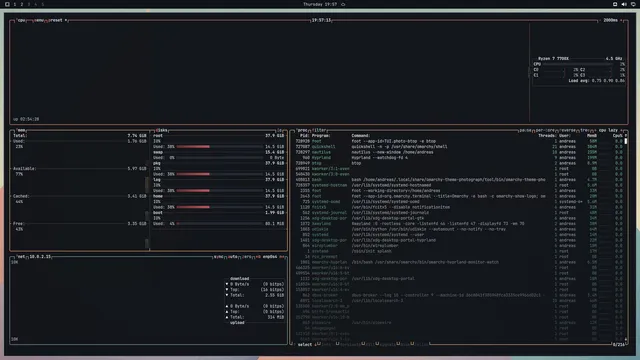Select the btop process row
This screenshot has height=360, width=640.
coord(460,163)
